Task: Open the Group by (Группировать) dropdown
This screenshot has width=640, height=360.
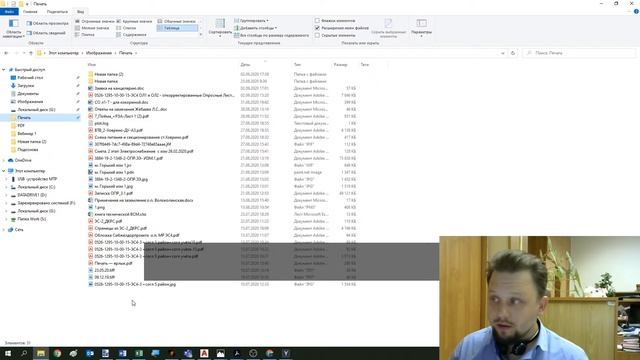Action: [x=251, y=20]
